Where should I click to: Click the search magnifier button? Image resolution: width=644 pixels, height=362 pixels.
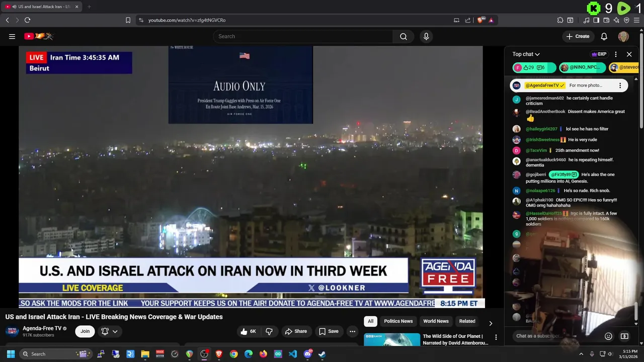point(404,36)
